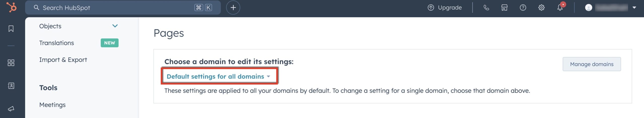Open the Marketplace storefront icon
This screenshot has height=118, width=644.
[x=504, y=8]
